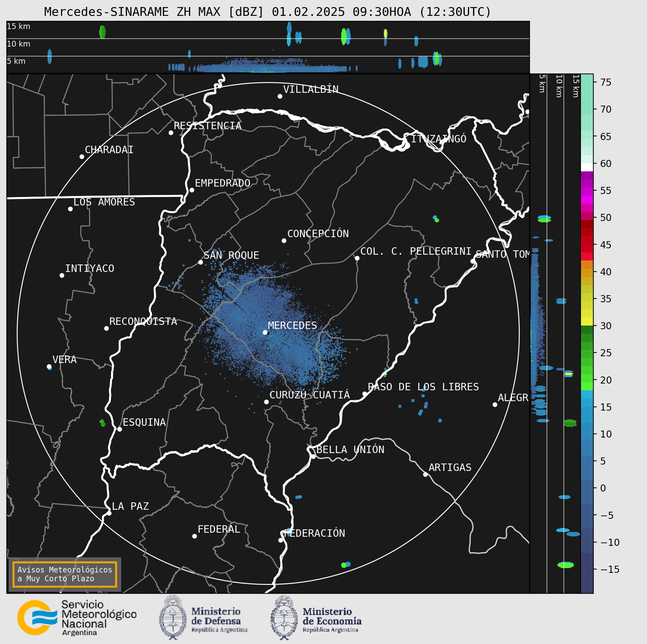Click the ARTIGAS city dot
Screen dimensions: 647x644
tap(425, 475)
